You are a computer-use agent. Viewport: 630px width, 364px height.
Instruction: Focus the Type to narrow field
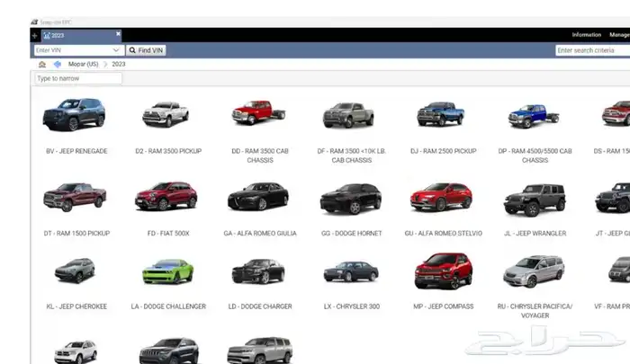click(x=78, y=78)
